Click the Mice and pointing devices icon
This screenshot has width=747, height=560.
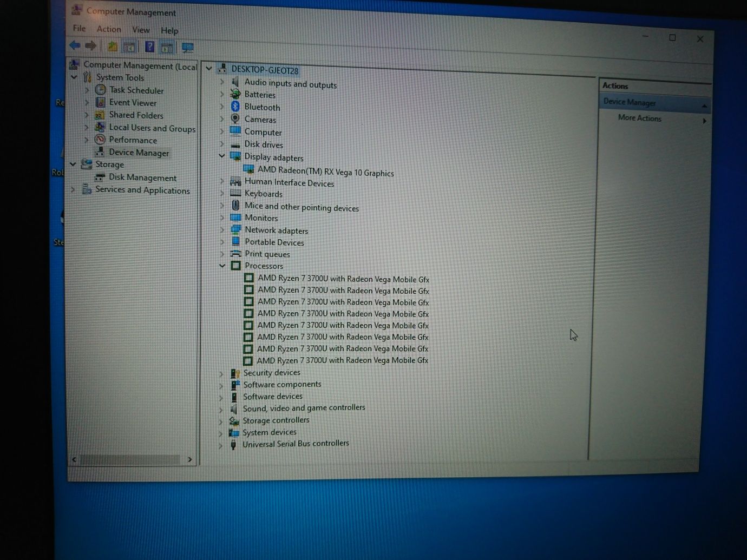coord(235,205)
